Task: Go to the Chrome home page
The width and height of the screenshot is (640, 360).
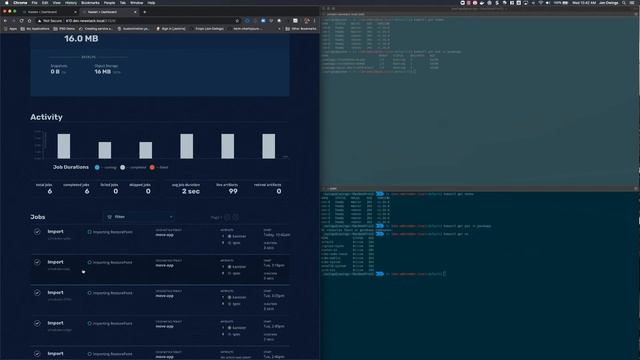Action: [29, 20]
